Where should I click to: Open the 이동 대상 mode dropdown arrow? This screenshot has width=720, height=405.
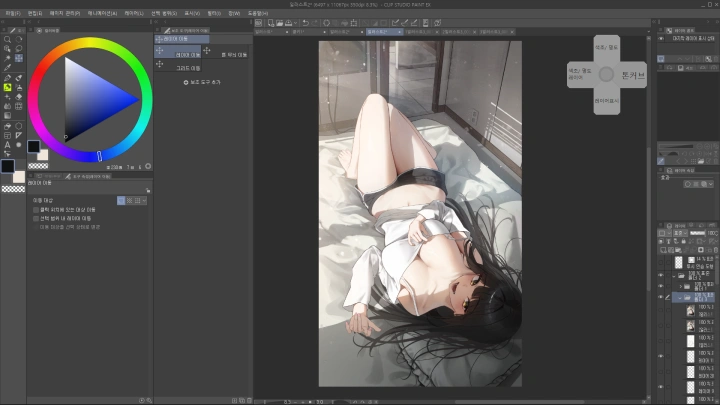pos(144,201)
